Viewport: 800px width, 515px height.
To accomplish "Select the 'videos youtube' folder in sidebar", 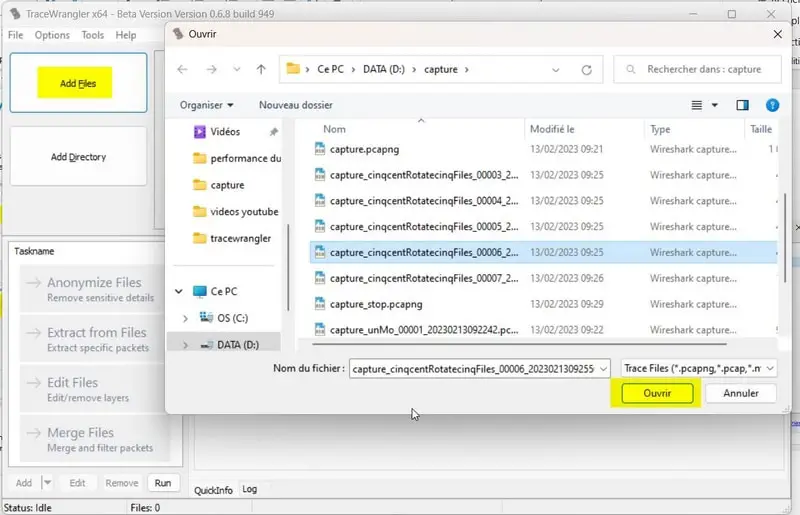I will (x=236, y=211).
